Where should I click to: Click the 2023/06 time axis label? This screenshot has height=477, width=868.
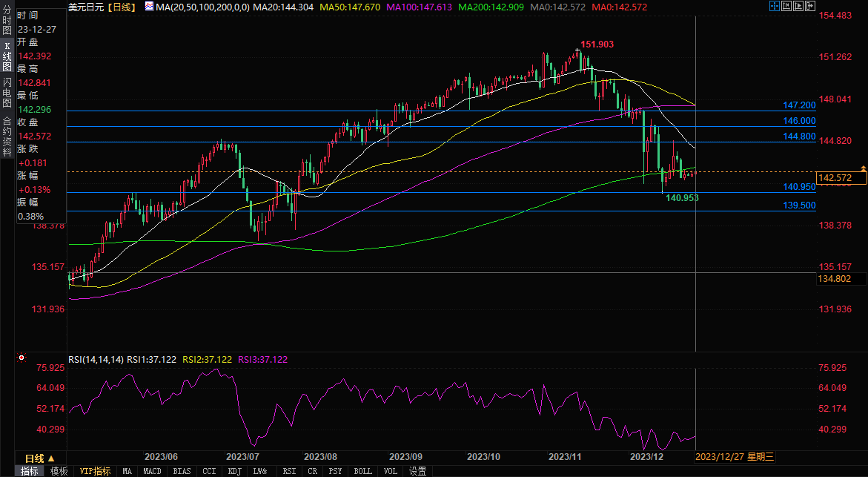pyautogui.click(x=161, y=457)
